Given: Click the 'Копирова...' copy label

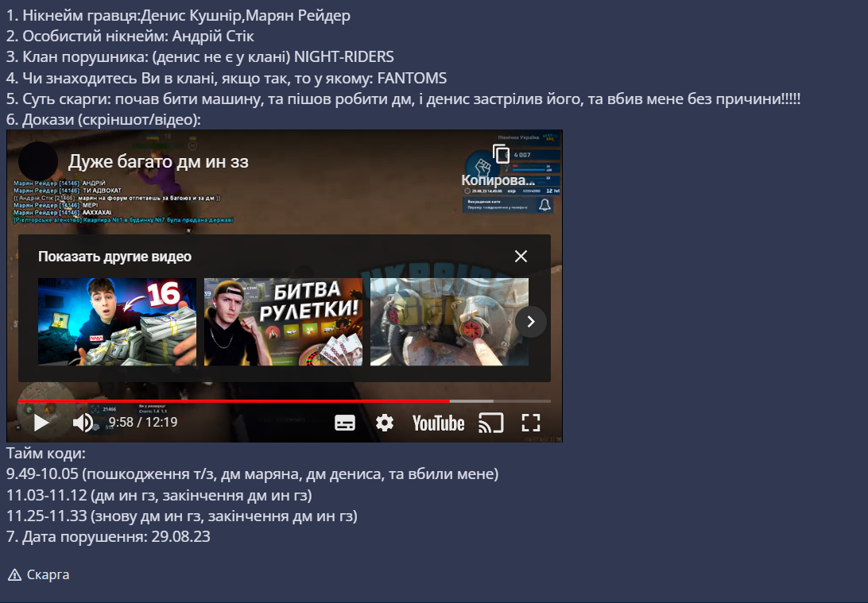Looking at the screenshot, I should point(498,180).
